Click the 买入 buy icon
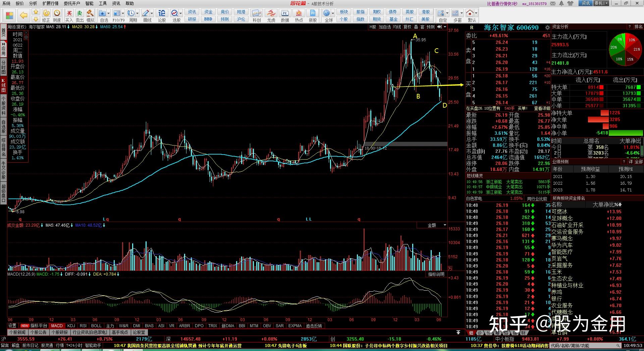The height and width of the screenshot is (351, 644). (69, 15)
